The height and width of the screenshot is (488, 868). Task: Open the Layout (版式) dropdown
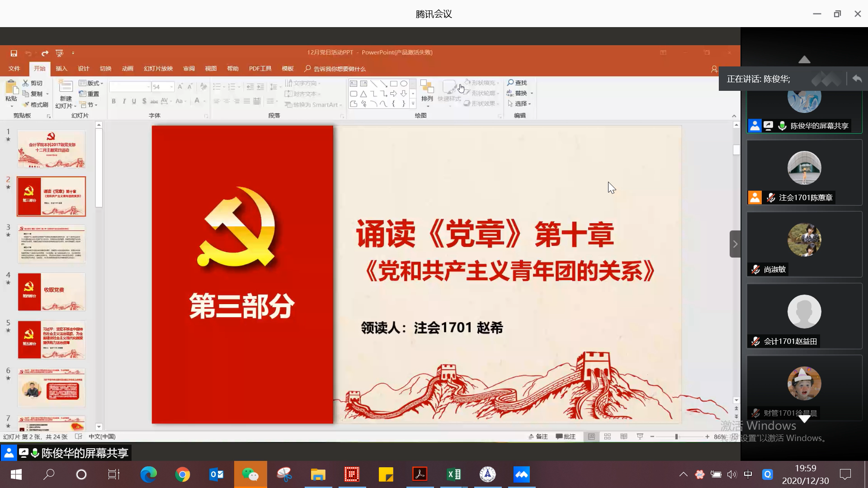click(91, 83)
